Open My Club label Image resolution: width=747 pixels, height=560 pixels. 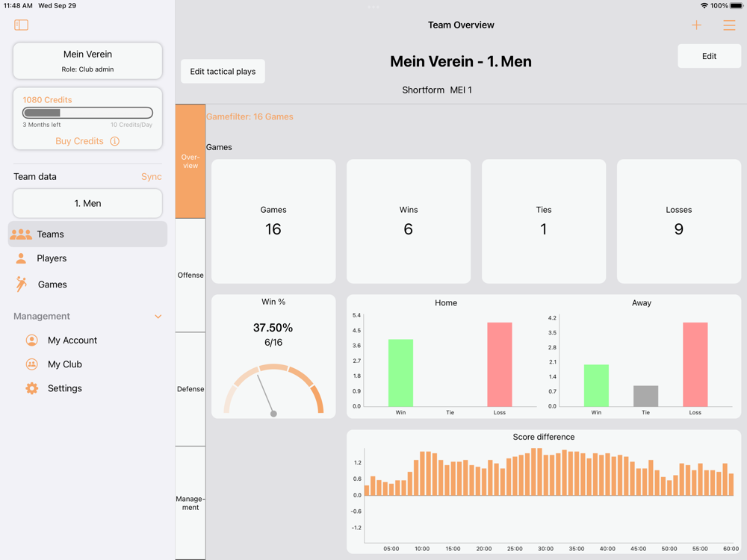pyautogui.click(x=65, y=364)
